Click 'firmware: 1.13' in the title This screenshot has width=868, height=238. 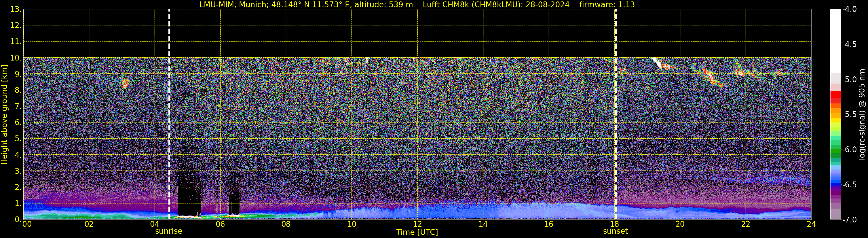click(x=607, y=5)
